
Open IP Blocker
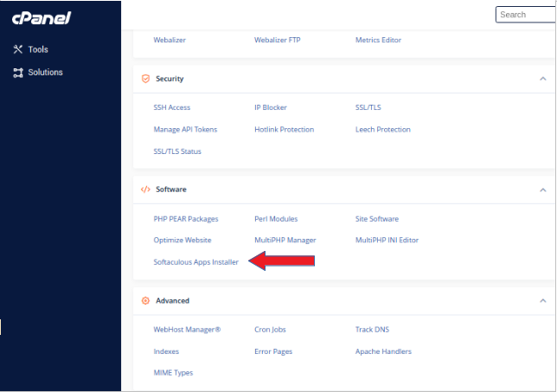point(271,107)
